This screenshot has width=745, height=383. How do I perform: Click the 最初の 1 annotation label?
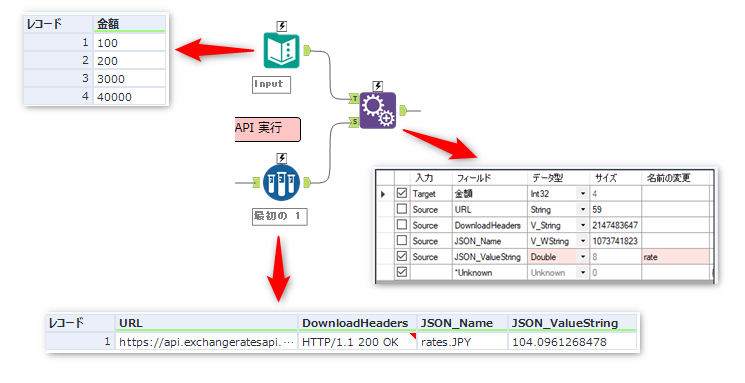pyautogui.click(x=279, y=217)
